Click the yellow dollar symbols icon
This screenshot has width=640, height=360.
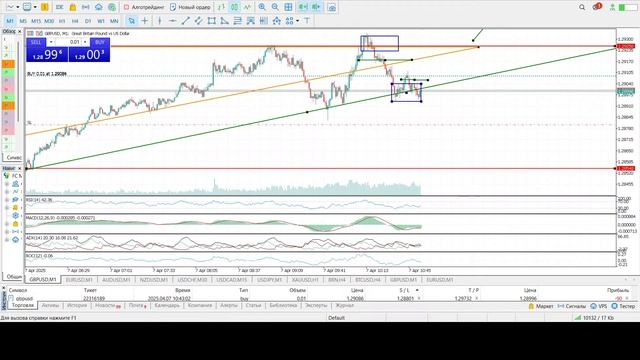tap(44, 7)
